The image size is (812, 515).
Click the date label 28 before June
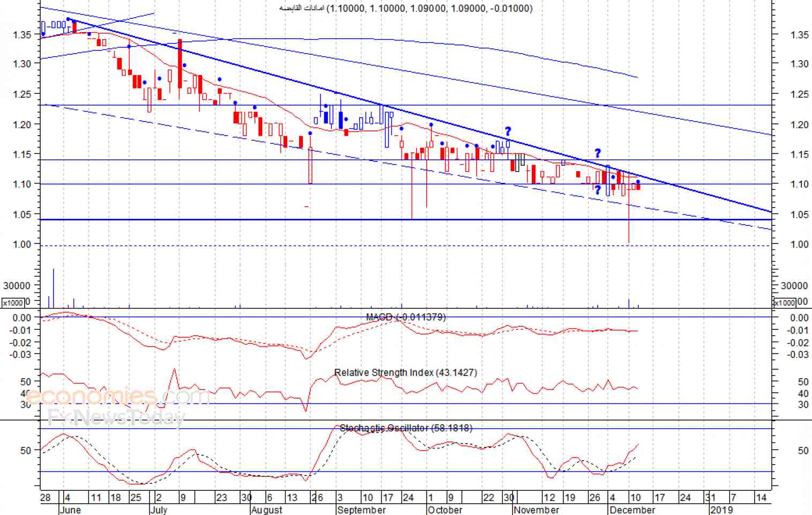pos(46,497)
